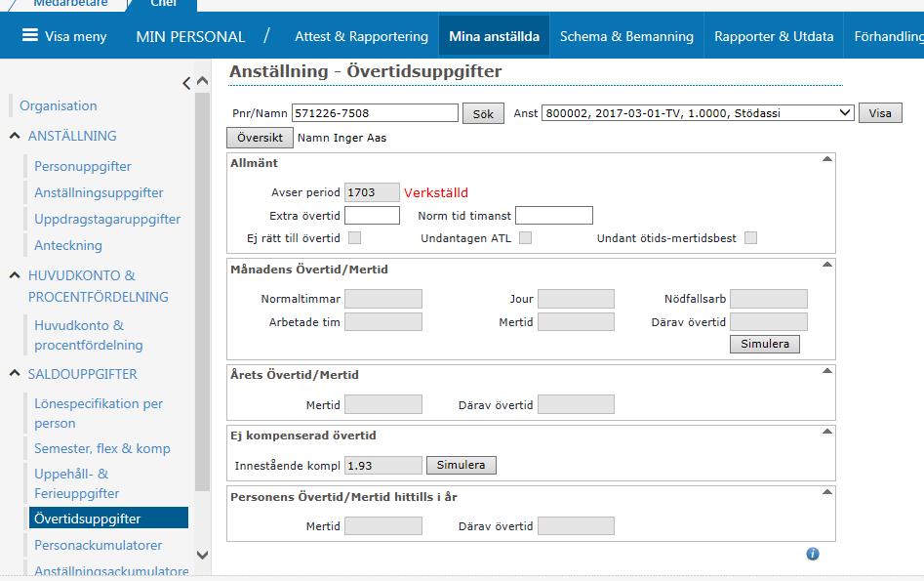Open Uppehåll- & Ferieuppgifter link
924x581 pixels.
point(77,483)
